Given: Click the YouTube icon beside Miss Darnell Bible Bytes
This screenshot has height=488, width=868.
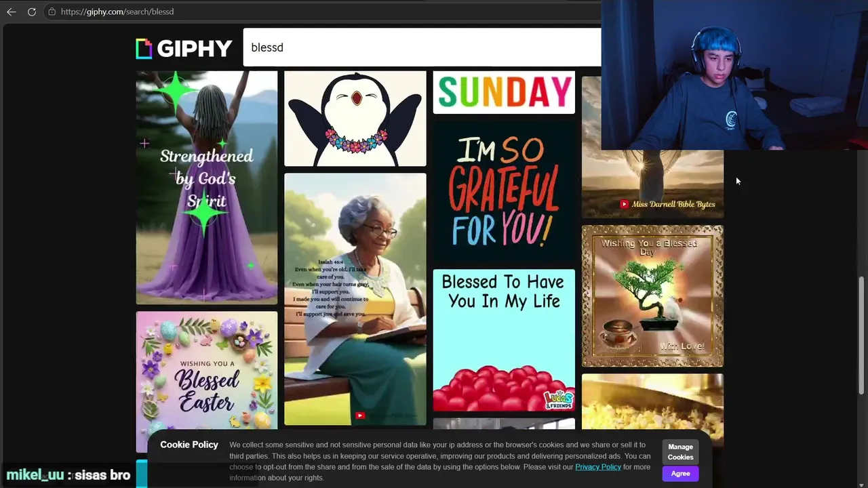Looking at the screenshot, I should [x=624, y=204].
